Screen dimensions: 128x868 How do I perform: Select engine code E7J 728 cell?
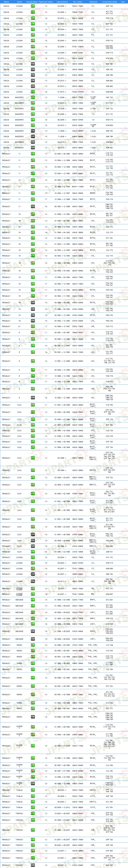coord(110,703)
